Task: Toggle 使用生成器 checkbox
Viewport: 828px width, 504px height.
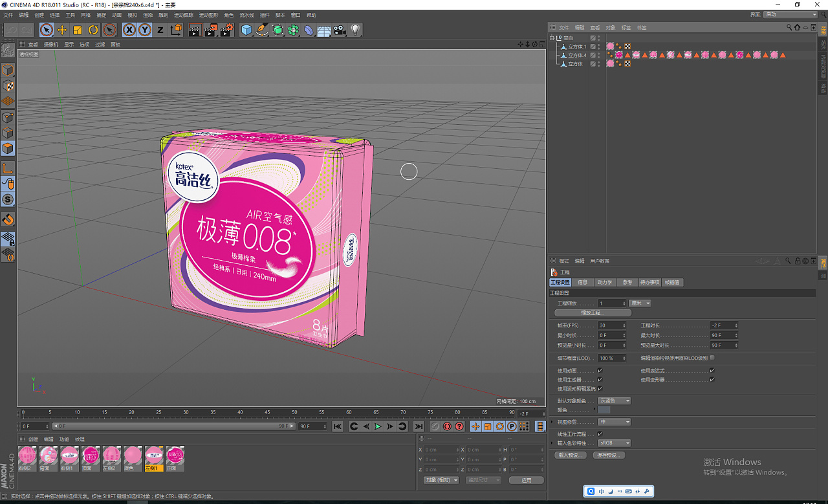Action: (600, 380)
